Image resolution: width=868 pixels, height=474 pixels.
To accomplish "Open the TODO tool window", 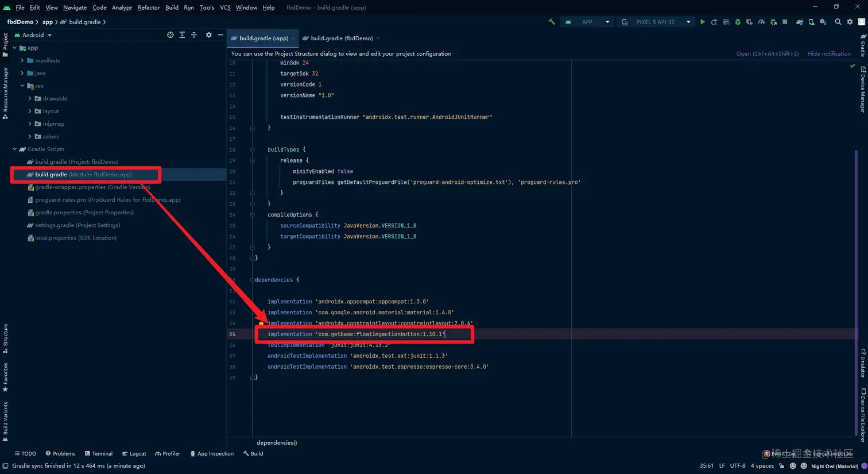I will (x=25, y=454).
